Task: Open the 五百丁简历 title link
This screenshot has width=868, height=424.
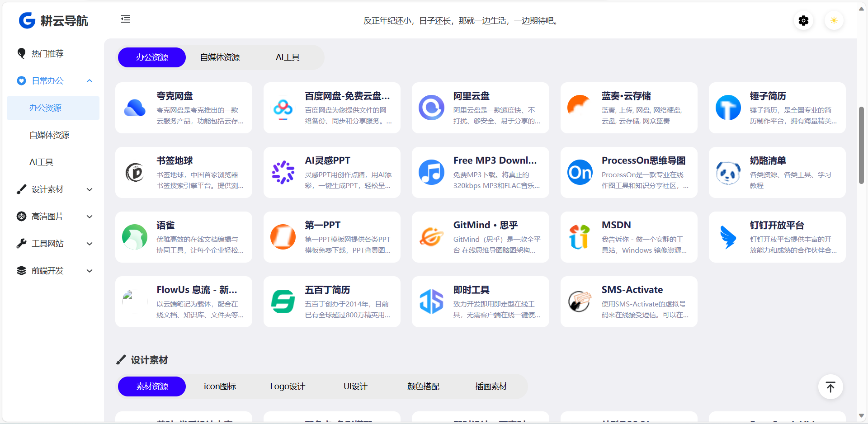Action: click(x=327, y=290)
